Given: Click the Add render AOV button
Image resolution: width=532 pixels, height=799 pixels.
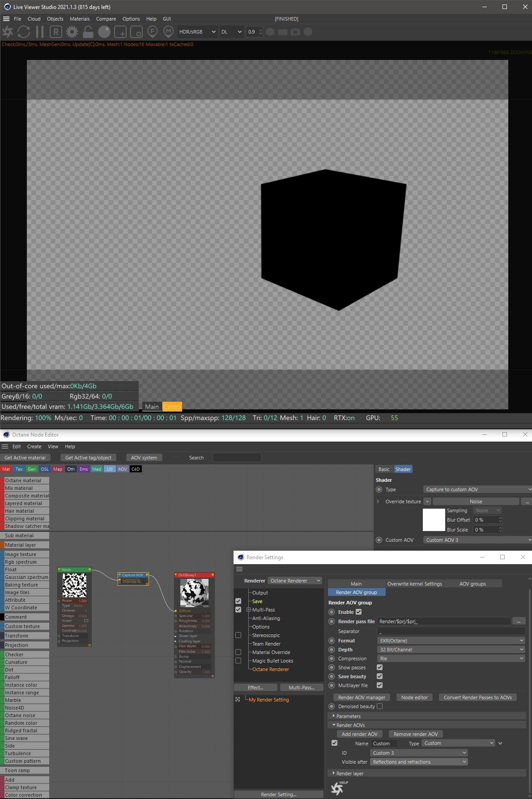Looking at the screenshot, I should tap(359, 734).
